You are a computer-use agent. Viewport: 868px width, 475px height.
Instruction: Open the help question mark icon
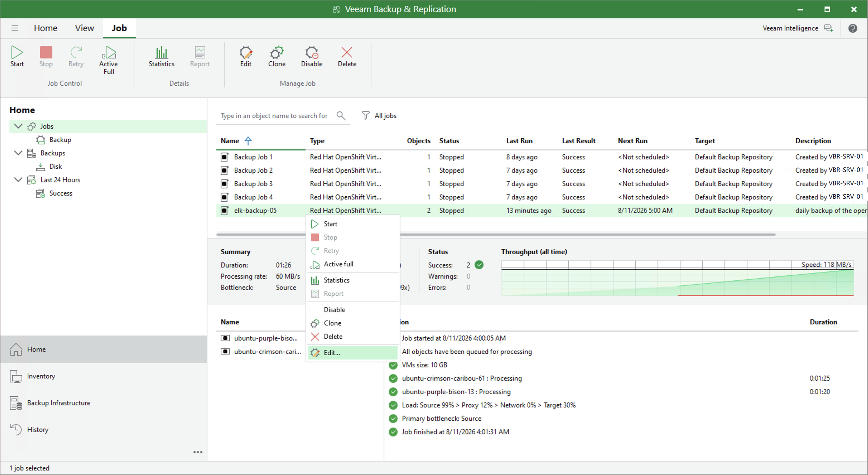coord(853,28)
